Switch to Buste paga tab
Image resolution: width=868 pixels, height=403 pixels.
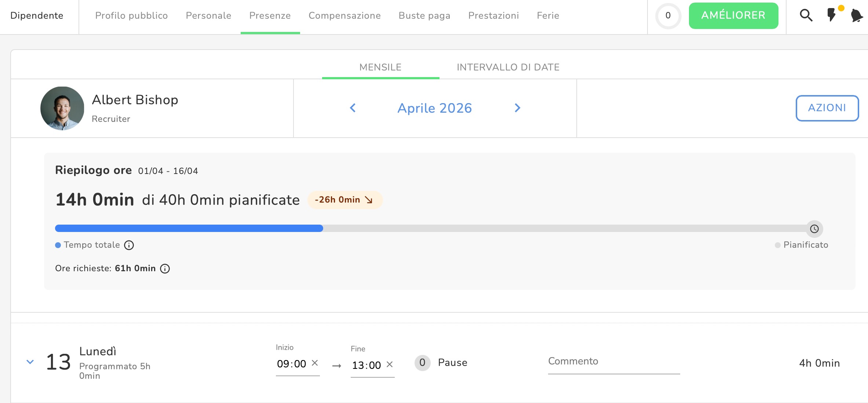[424, 15]
